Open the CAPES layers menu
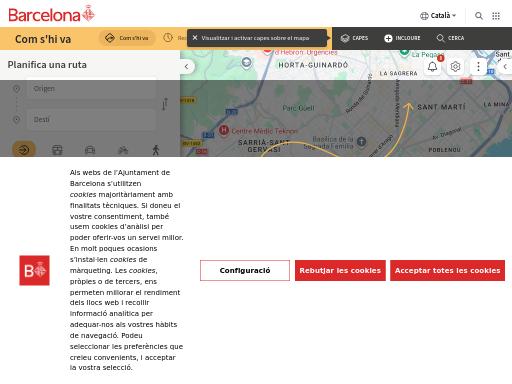512x384 pixels. [x=354, y=38]
